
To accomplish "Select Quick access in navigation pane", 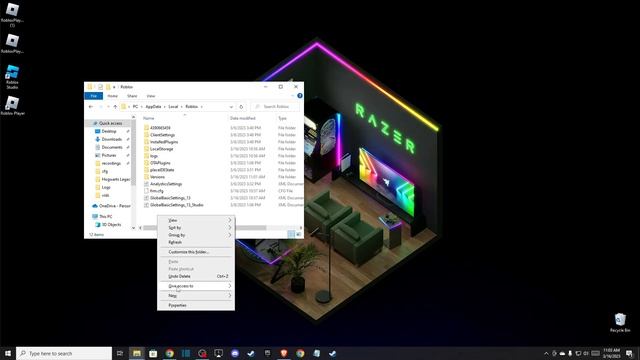I will point(110,123).
